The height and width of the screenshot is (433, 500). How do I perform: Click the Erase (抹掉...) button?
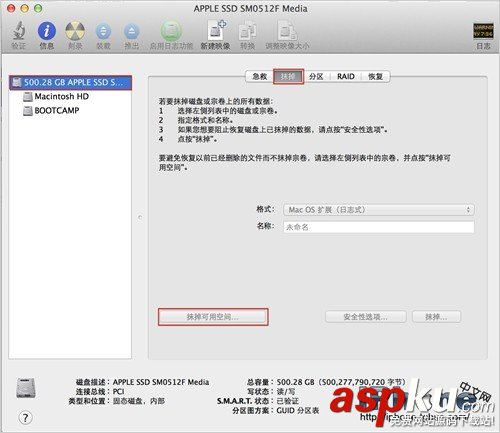tap(437, 317)
